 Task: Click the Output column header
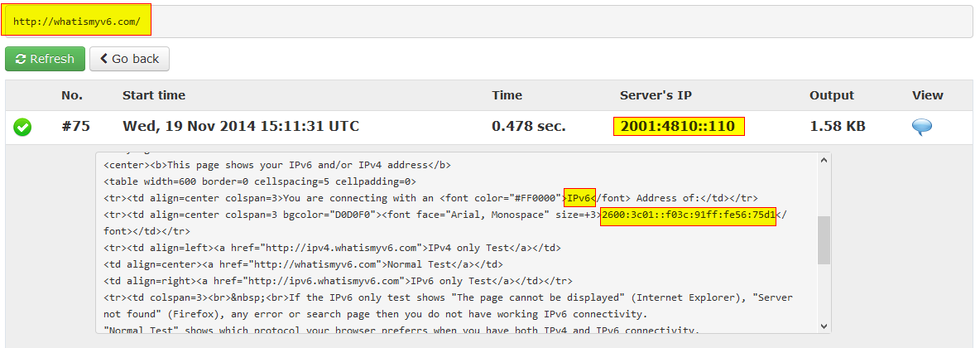tap(831, 96)
